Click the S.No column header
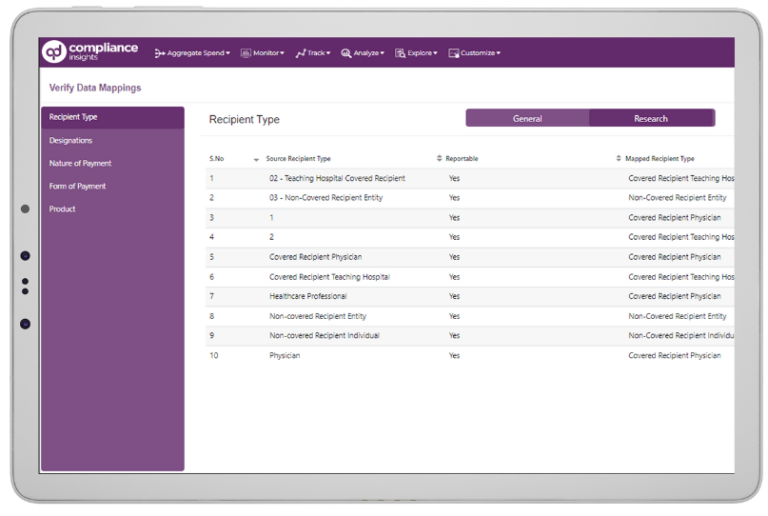This screenshot has width=768, height=516. coord(216,159)
